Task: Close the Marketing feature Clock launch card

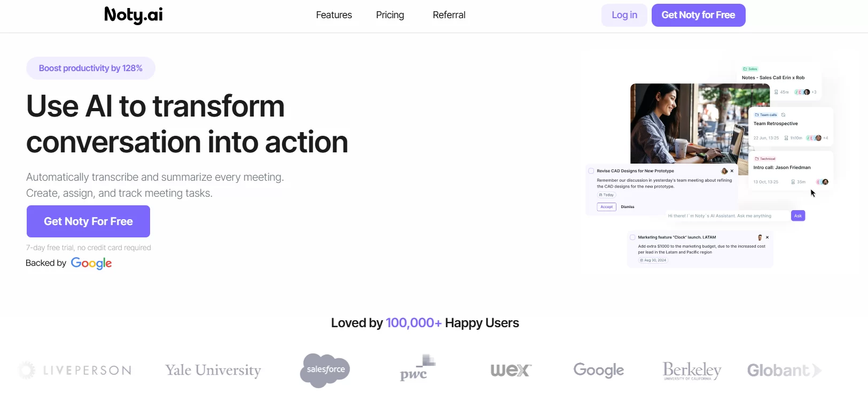Action: [x=767, y=237]
